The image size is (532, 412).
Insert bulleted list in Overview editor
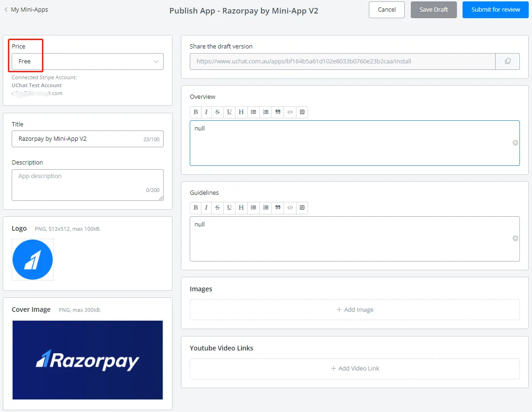tap(254, 112)
